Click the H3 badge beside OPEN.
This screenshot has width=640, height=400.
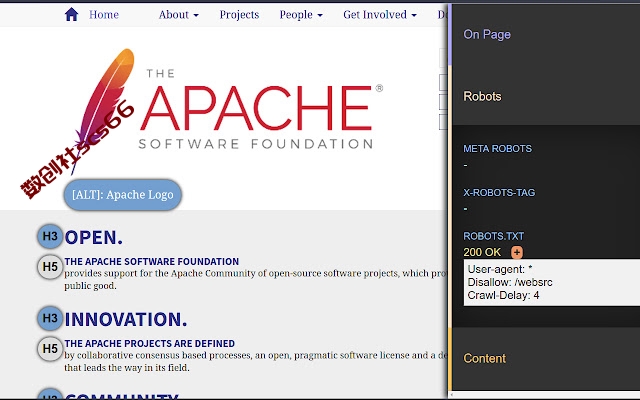pos(50,236)
